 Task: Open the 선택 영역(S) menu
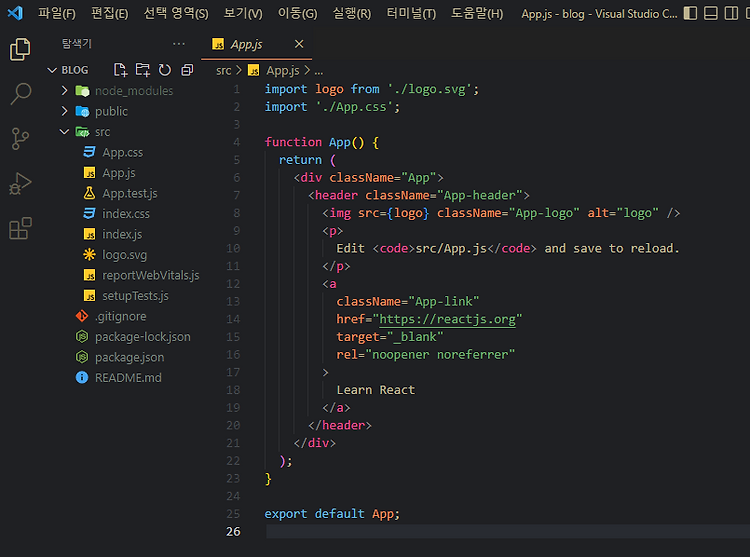[176, 13]
